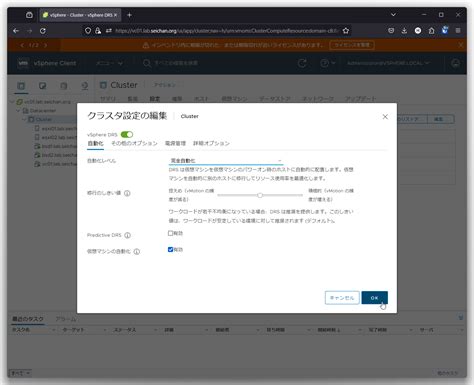Go to next notification in banner
This screenshot has height=385, width=474.
click(45, 45)
